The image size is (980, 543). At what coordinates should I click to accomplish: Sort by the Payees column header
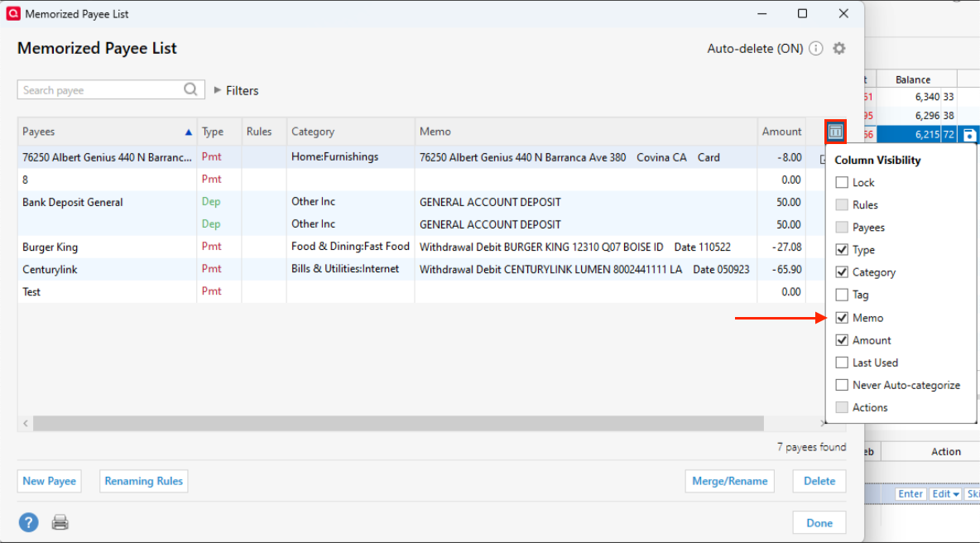[107, 132]
